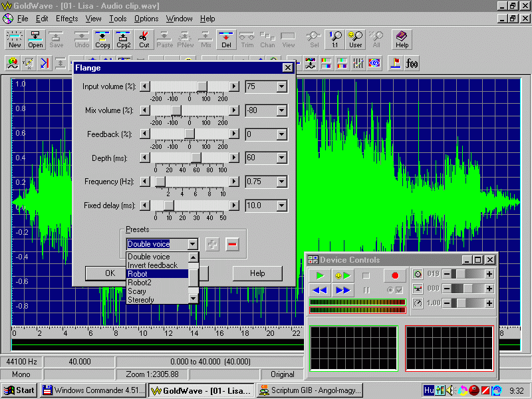The image size is (532, 399).
Task: Open the f(x) expression evaluator icon
Action: tap(411, 63)
